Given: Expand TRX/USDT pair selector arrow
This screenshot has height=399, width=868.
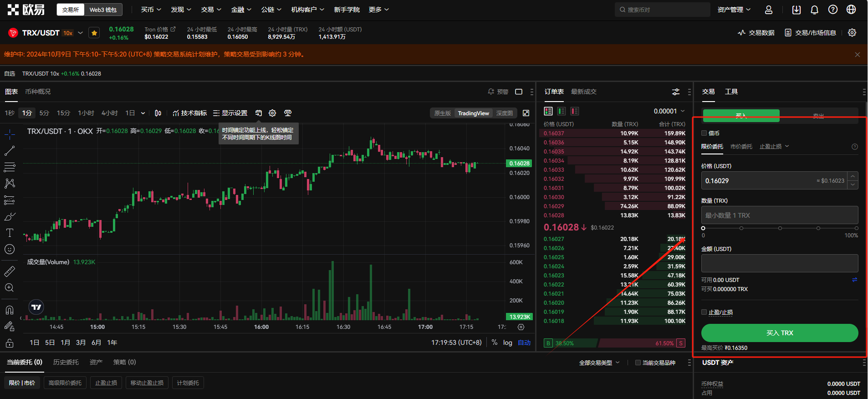Looking at the screenshot, I should pos(80,33).
